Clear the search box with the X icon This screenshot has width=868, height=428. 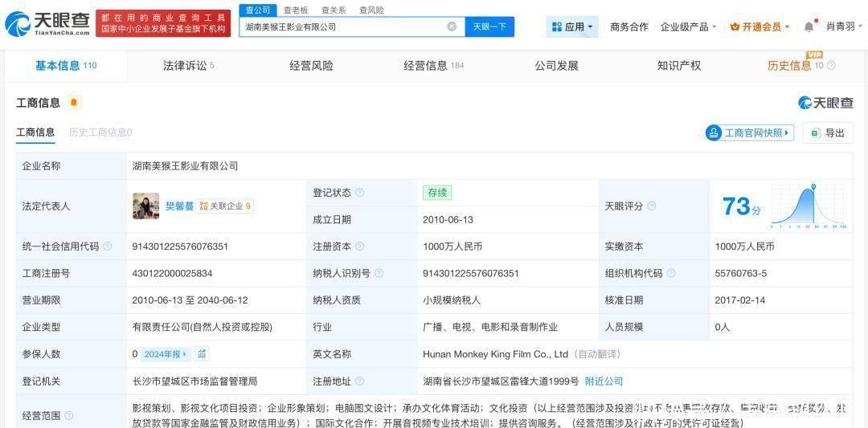pyautogui.click(x=452, y=26)
